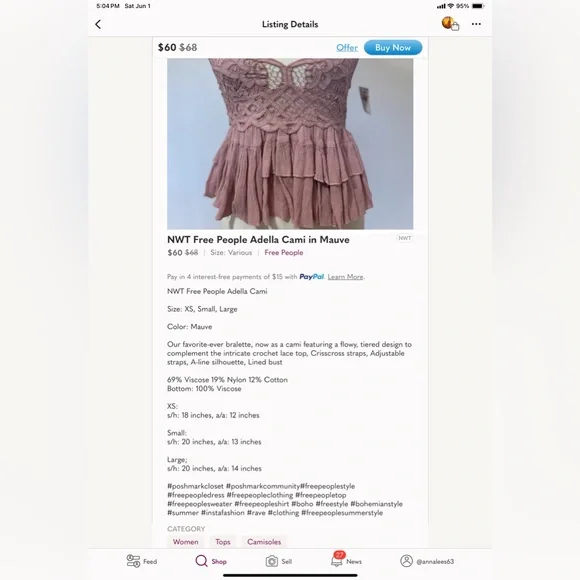Tap the Shop tab label
This screenshot has height=580, width=580.
tap(219, 562)
